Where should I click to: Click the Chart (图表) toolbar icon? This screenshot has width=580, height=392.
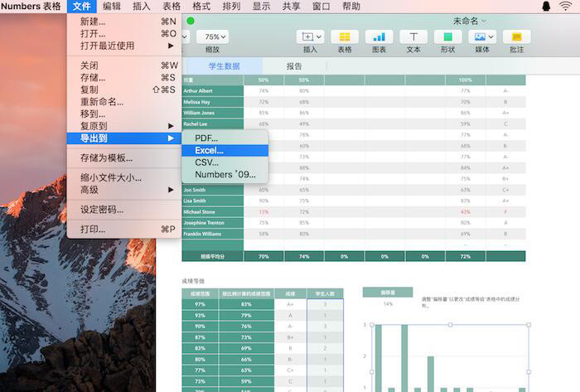pos(379,36)
